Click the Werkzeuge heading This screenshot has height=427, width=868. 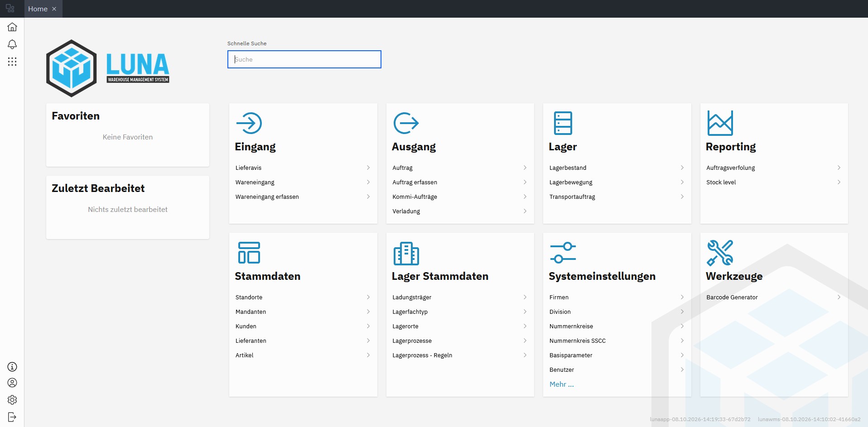point(734,276)
